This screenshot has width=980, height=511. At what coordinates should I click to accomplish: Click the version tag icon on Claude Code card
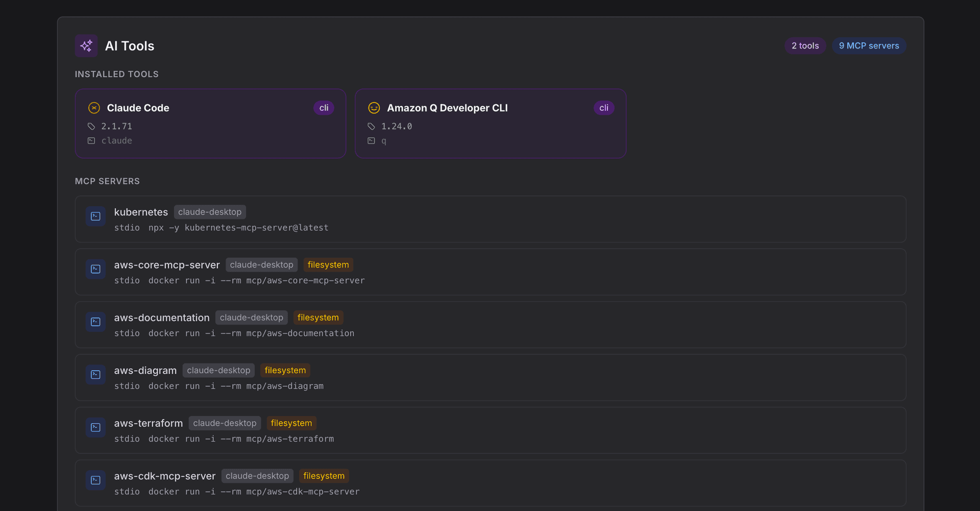(91, 126)
